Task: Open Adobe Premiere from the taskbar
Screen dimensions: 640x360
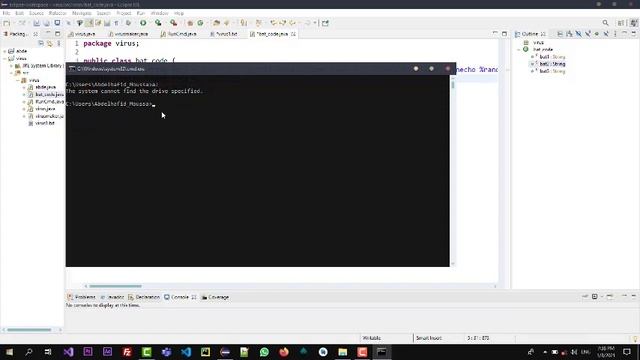Action: tap(88, 352)
